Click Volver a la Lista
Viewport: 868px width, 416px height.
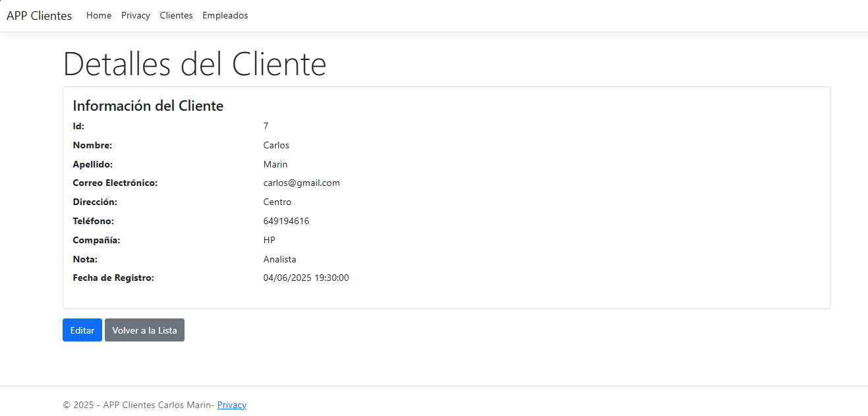click(144, 330)
